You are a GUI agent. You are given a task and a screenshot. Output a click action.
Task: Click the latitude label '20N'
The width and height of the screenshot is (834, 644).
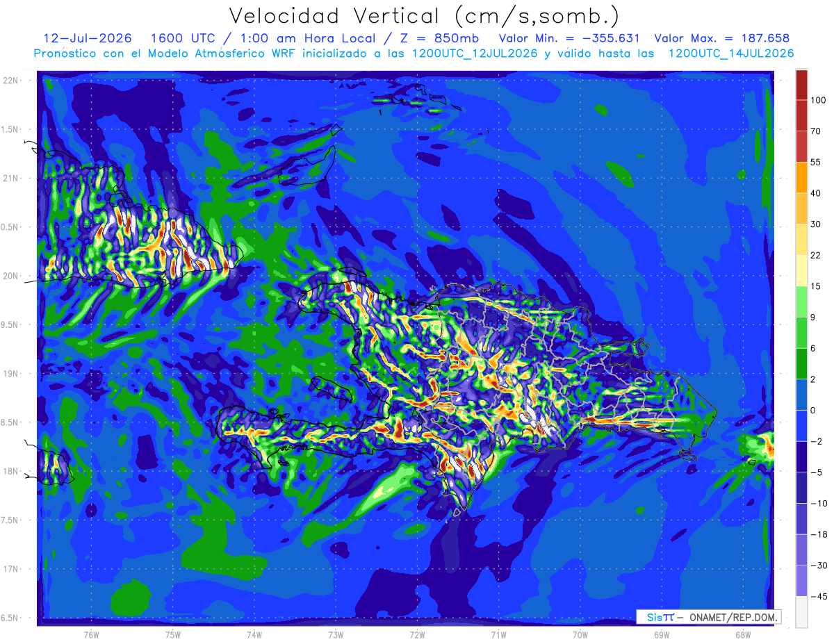pyautogui.click(x=12, y=276)
